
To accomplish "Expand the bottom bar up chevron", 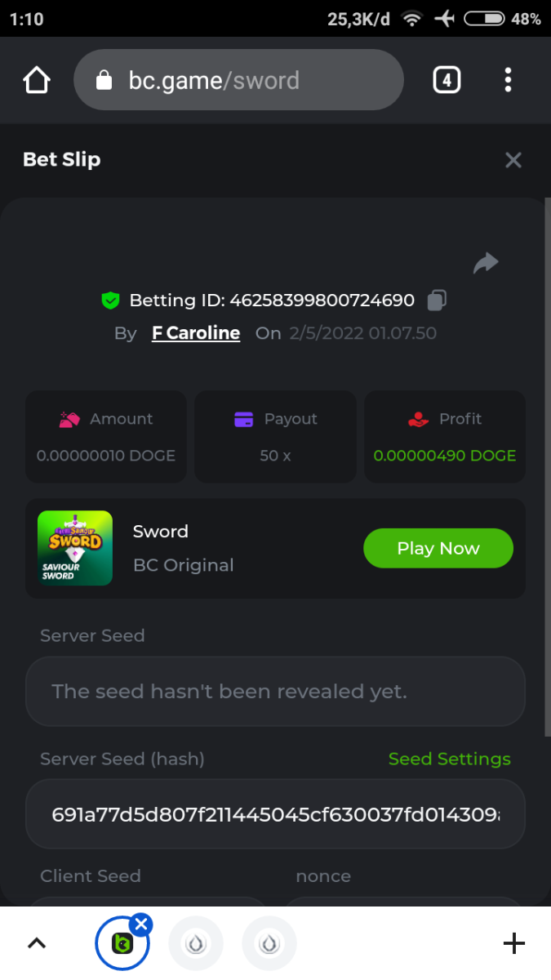I will coord(37,943).
